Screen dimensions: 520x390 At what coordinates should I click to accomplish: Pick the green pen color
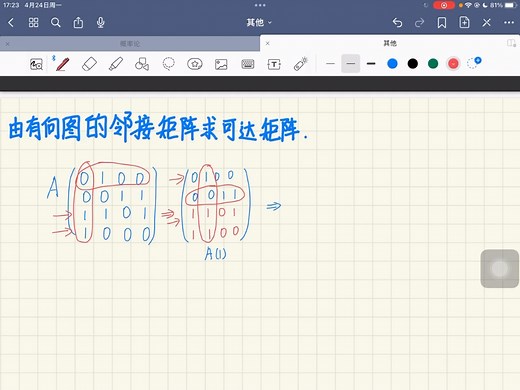tap(433, 63)
